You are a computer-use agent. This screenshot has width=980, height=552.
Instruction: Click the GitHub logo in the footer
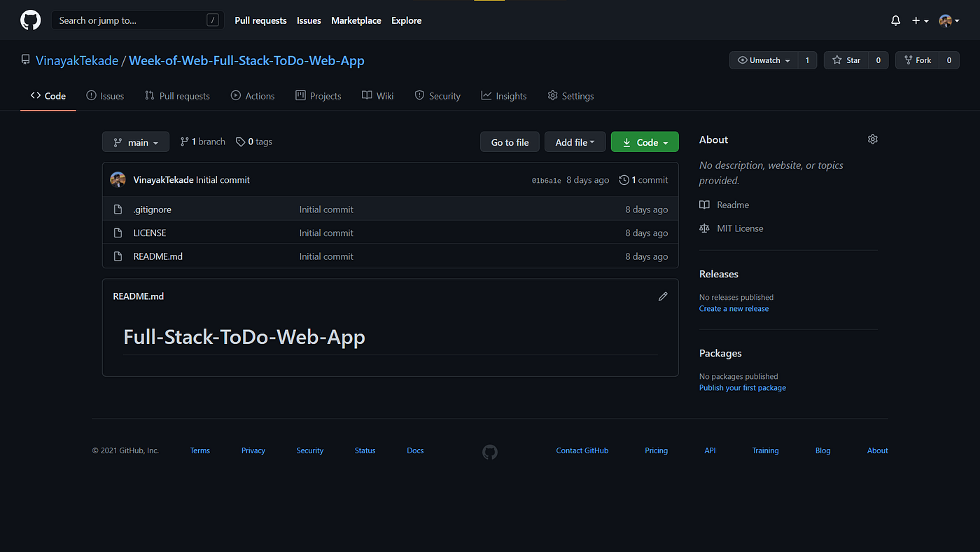coord(489,452)
